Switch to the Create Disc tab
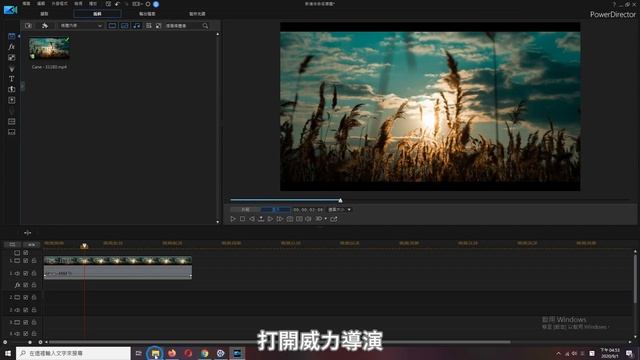 pyautogui.click(x=197, y=14)
